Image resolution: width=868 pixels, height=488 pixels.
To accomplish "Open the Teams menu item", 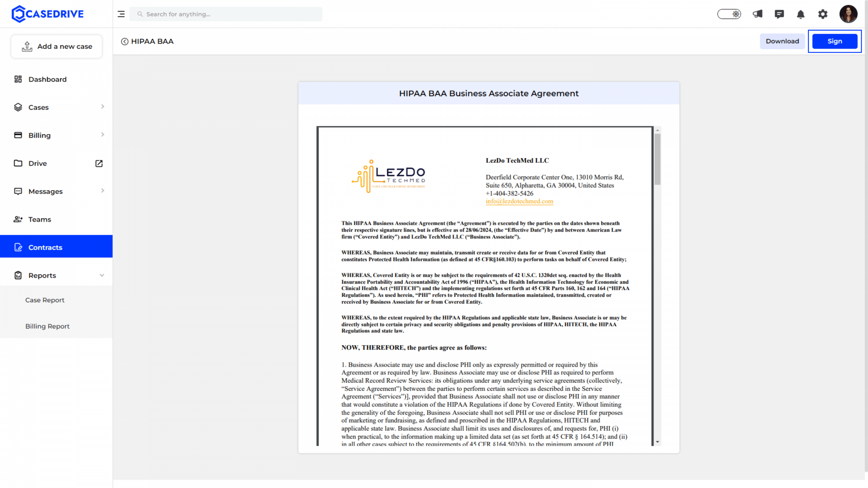I will [x=56, y=219].
